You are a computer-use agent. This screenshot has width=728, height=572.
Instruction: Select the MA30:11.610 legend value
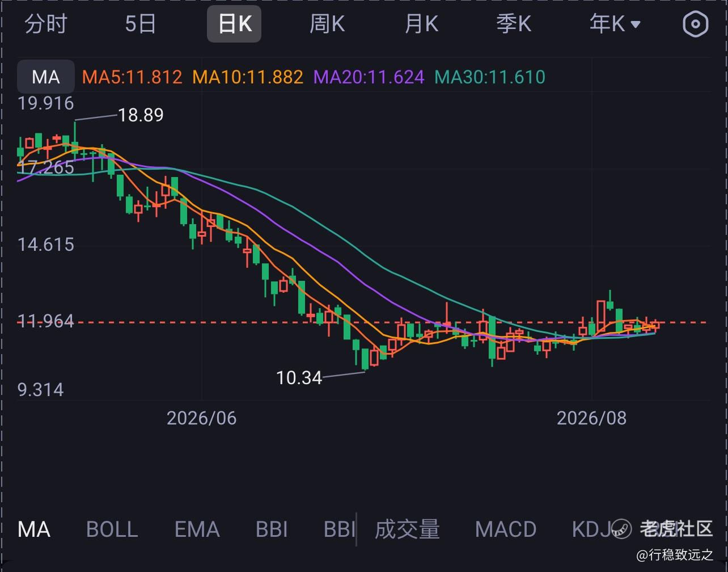489,77
